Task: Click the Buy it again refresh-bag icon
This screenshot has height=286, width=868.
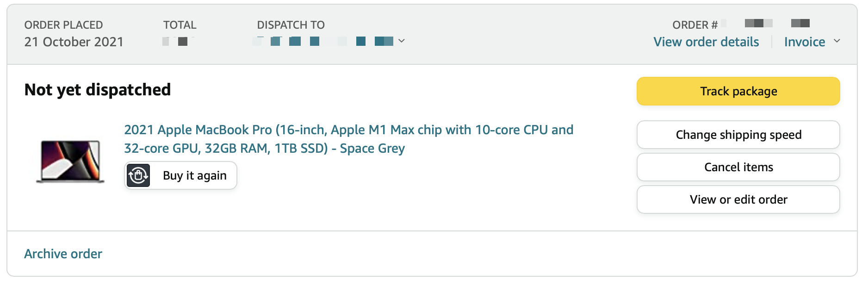Action: pyautogui.click(x=138, y=175)
